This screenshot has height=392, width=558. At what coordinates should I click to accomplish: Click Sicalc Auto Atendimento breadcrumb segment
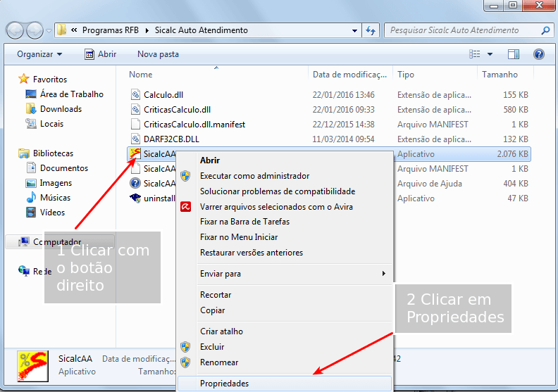201,30
